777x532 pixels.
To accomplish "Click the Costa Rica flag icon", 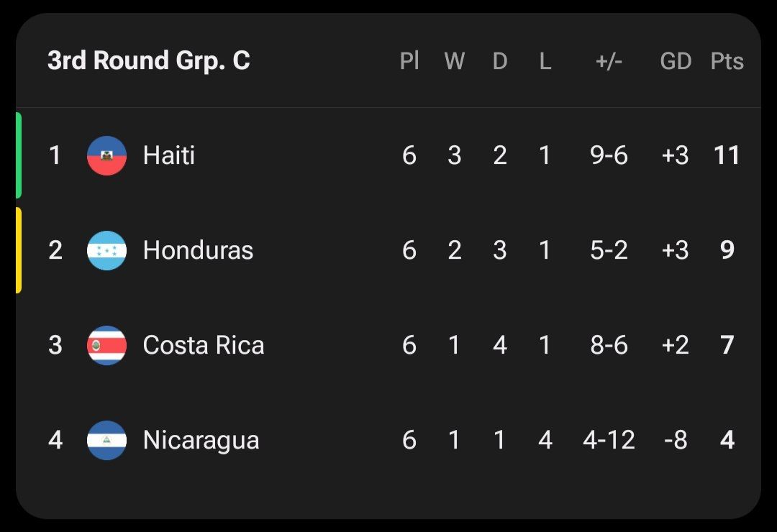I will 106,345.
